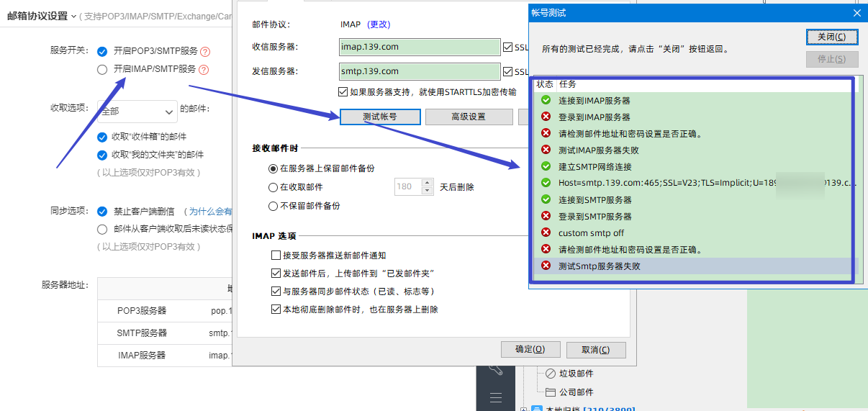Click the hamburger menu icon in dark sidebar
868x411 pixels.
[x=495, y=397]
